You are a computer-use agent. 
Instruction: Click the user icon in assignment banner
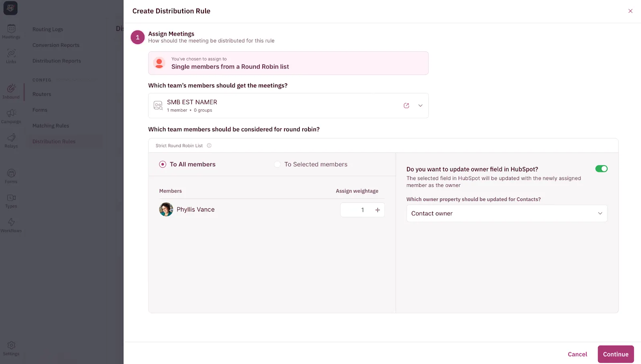(159, 63)
